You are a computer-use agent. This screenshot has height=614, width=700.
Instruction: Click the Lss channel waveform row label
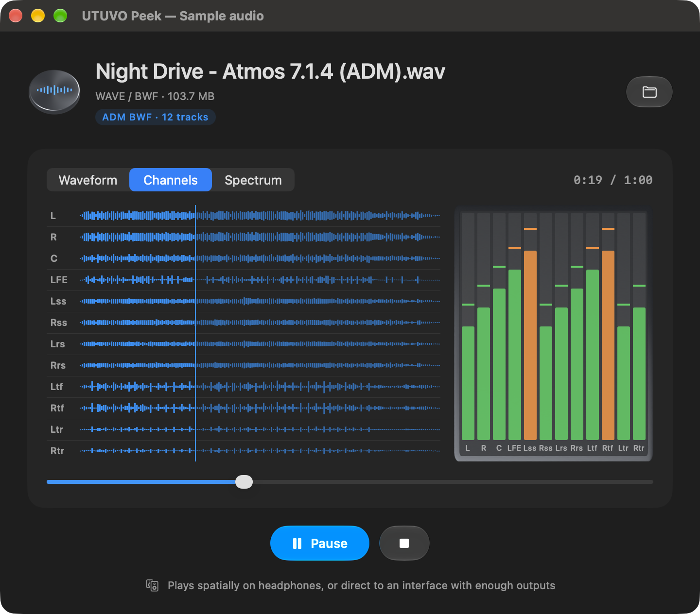[x=58, y=301]
